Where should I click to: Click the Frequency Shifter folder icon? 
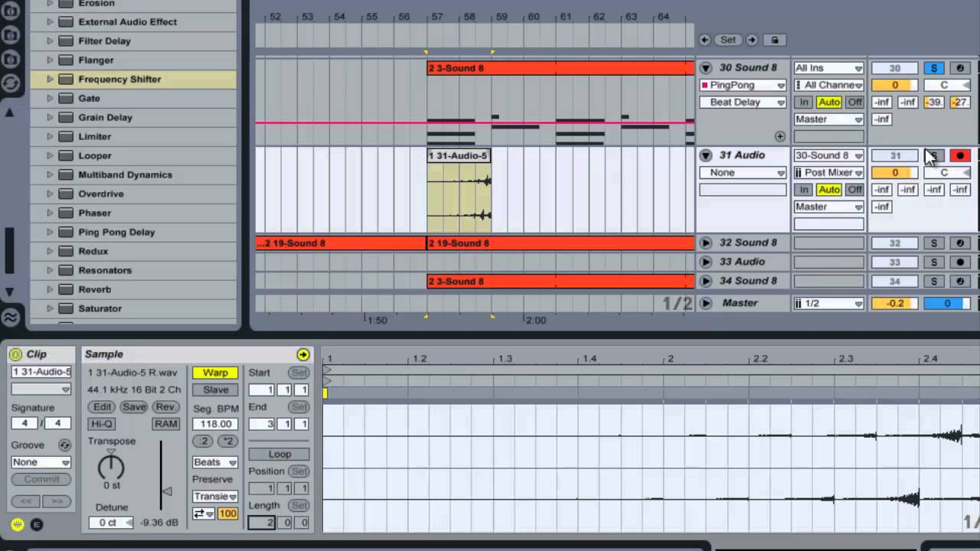(x=66, y=79)
